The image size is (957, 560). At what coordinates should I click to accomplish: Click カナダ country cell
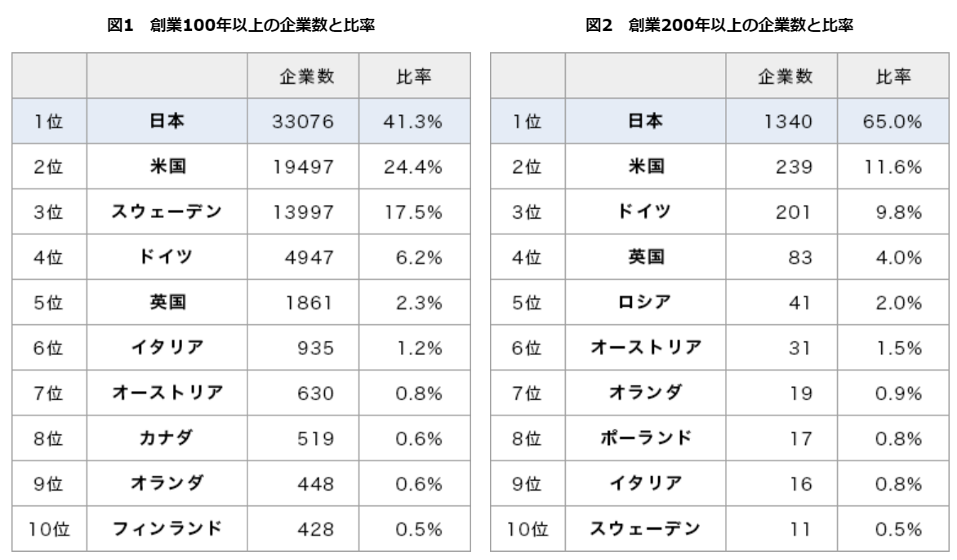coord(167,439)
